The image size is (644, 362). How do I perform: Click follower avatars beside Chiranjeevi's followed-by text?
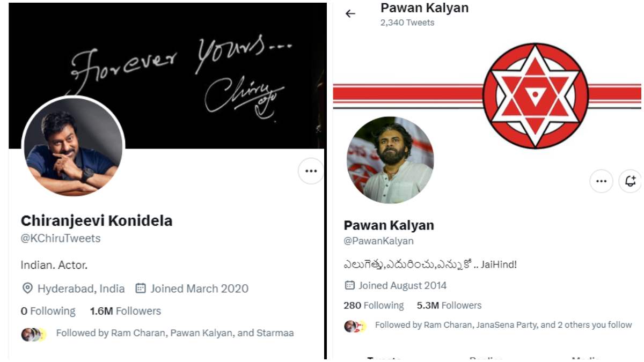coord(33,334)
